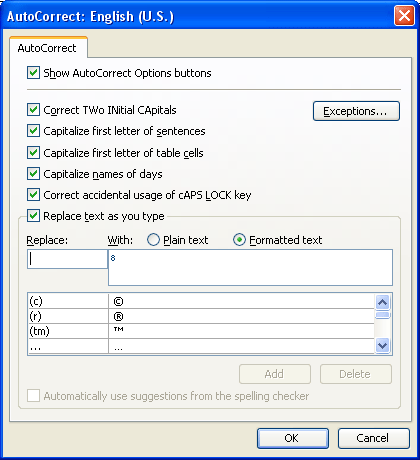This screenshot has width=420, height=460.
Task: Click the list scrollbar down arrow
Action: pyautogui.click(x=382, y=345)
